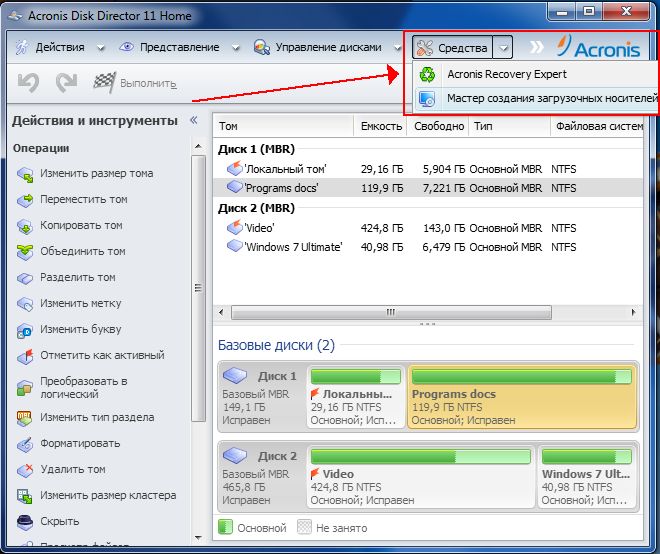Click the operations panel scroll down arrow

tap(198, 538)
